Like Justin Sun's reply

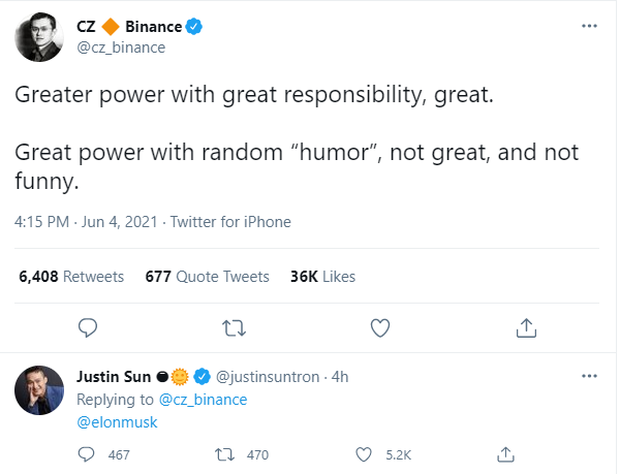(366, 455)
